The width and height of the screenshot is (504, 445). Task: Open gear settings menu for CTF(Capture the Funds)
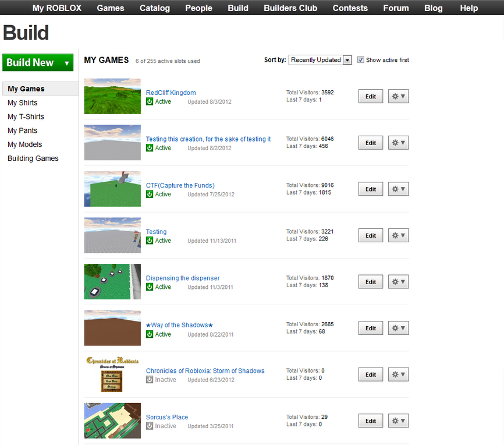[x=398, y=189]
